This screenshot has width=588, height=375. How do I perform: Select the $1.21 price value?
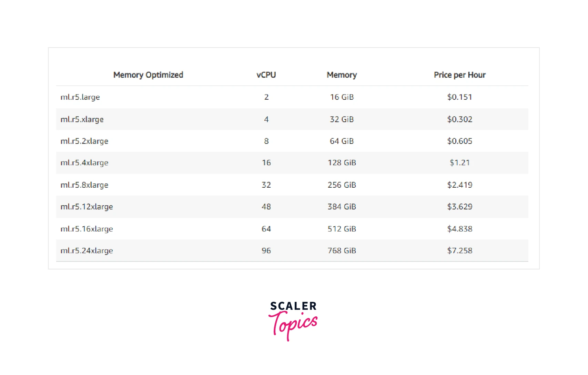pyautogui.click(x=459, y=163)
